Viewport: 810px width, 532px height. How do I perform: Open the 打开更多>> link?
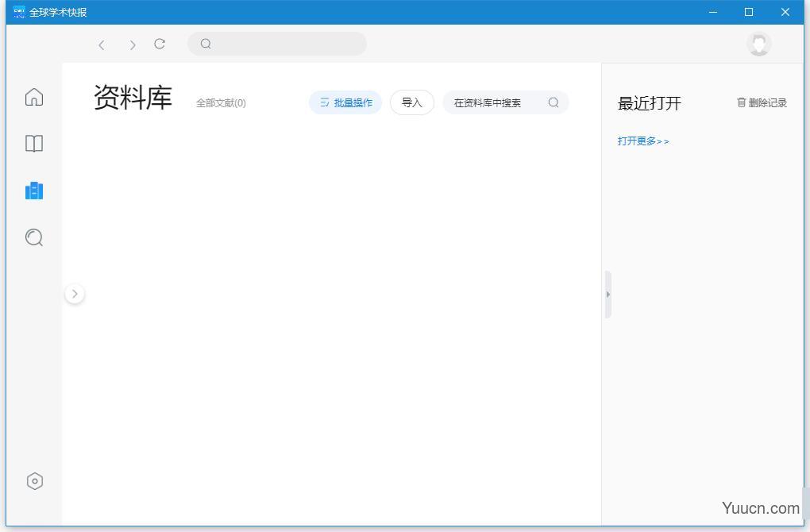click(643, 141)
